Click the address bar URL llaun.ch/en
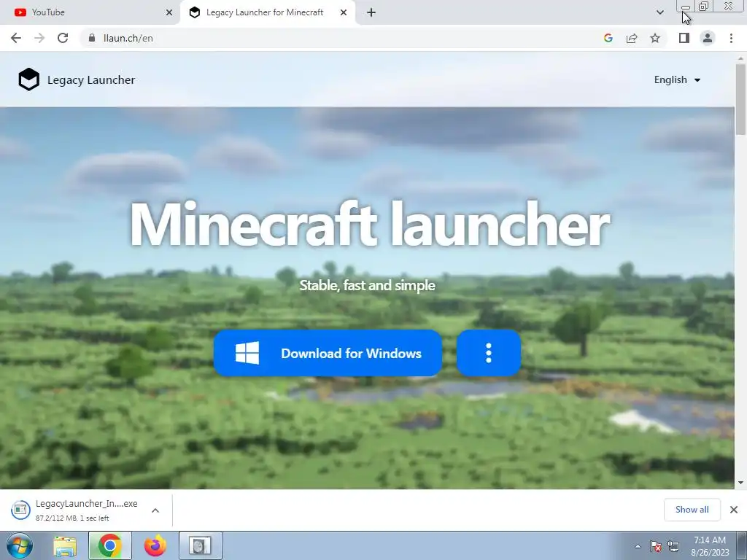Viewport: 747px width, 560px height. coord(128,38)
